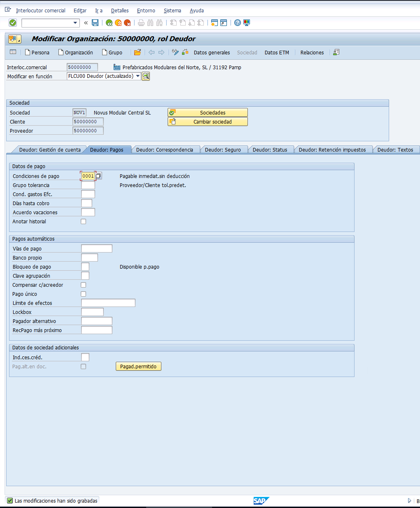Open the Modificar en función role dropdown
The height and width of the screenshot is (508, 420).
pos(138,76)
